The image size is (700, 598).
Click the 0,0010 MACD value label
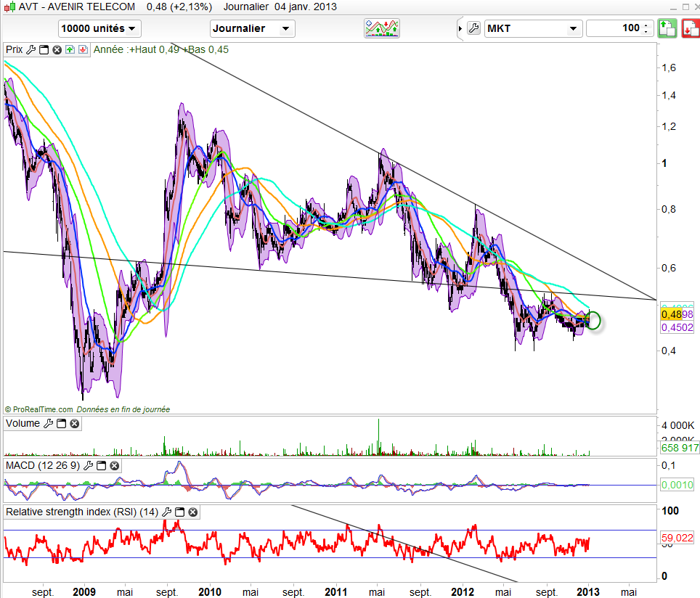(x=677, y=485)
